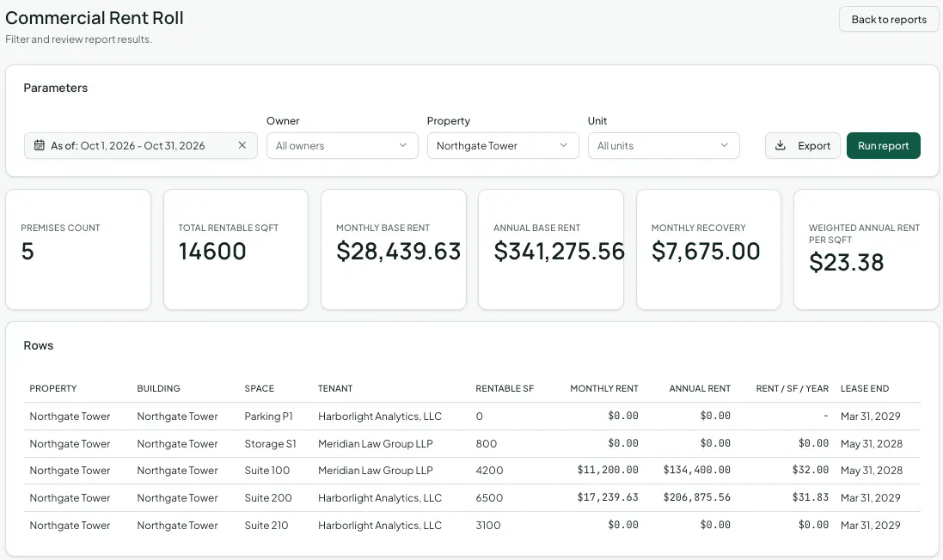Click annual rent $206,875.56

[696, 497]
